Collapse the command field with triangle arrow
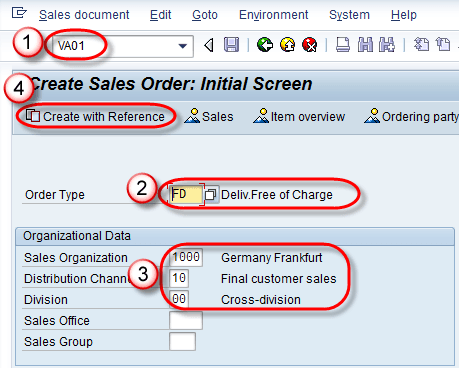 tap(209, 45)
